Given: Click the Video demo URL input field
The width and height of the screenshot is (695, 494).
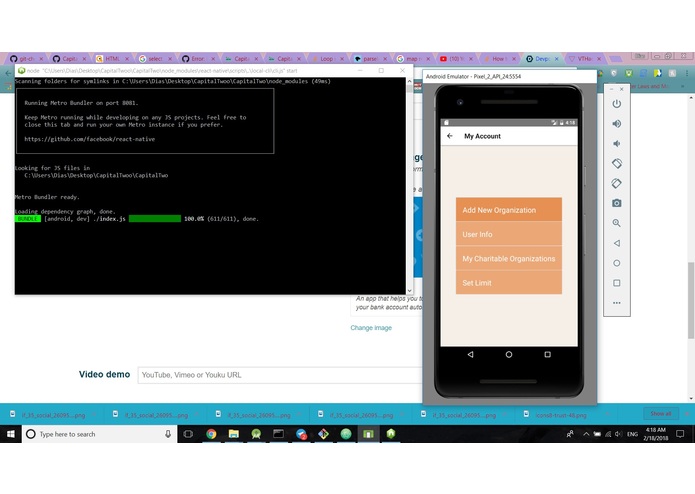Looking at the screenshot, I should point(280,375).
